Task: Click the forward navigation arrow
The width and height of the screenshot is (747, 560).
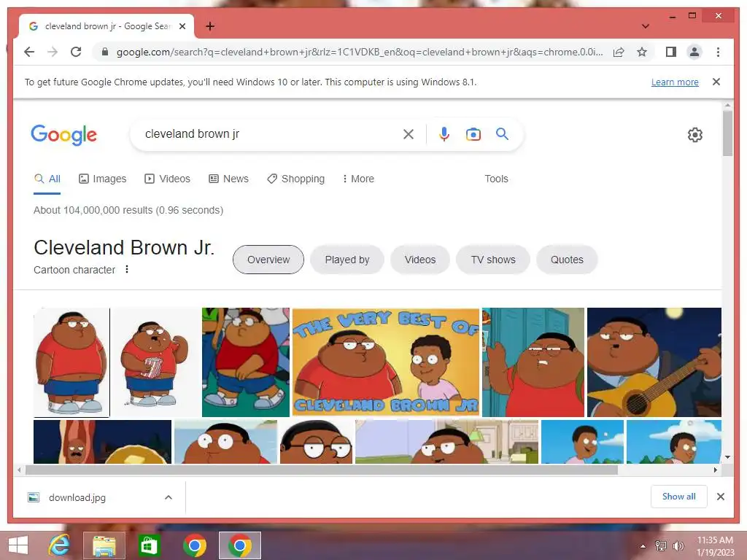Action: pos(53,52)
